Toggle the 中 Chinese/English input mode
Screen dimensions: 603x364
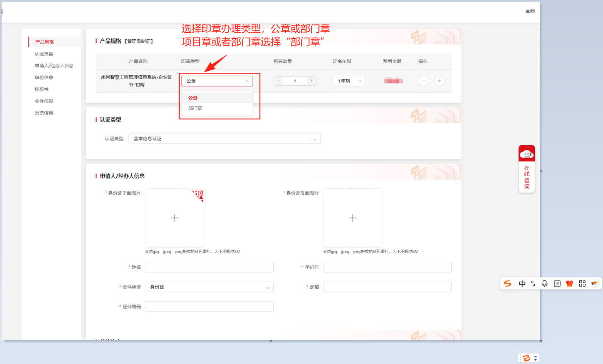(522, 283)
